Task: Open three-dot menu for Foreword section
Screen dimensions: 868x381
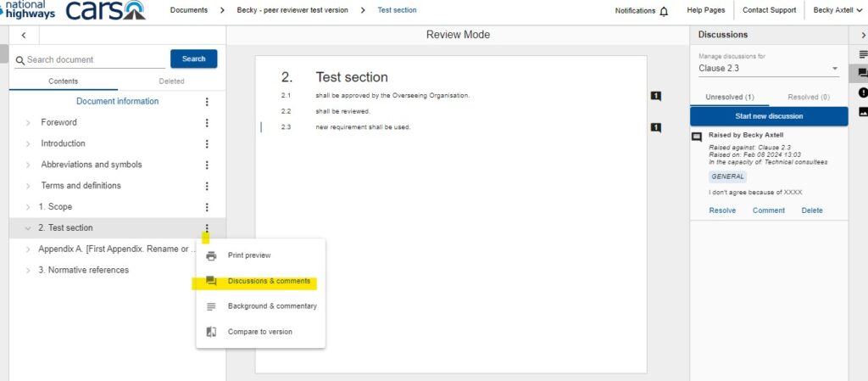Action: click(x=207, y=122)
